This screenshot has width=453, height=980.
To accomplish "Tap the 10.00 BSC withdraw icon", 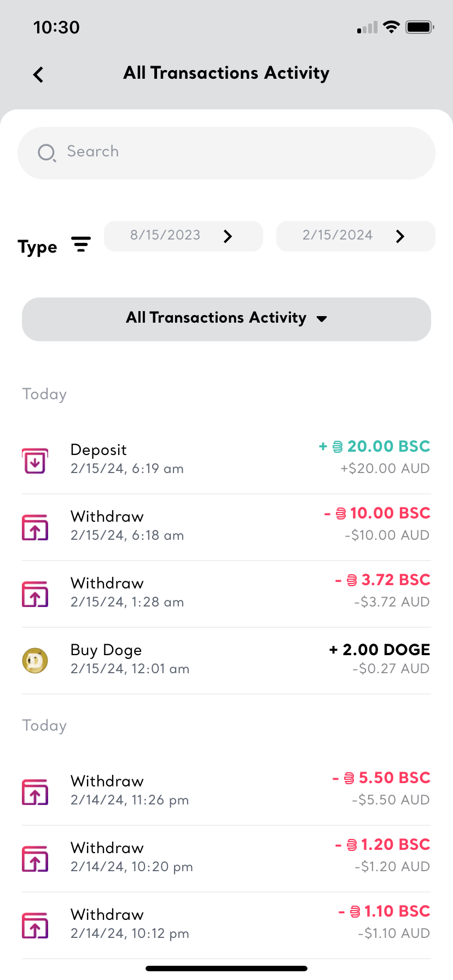I will pos(35,527).
